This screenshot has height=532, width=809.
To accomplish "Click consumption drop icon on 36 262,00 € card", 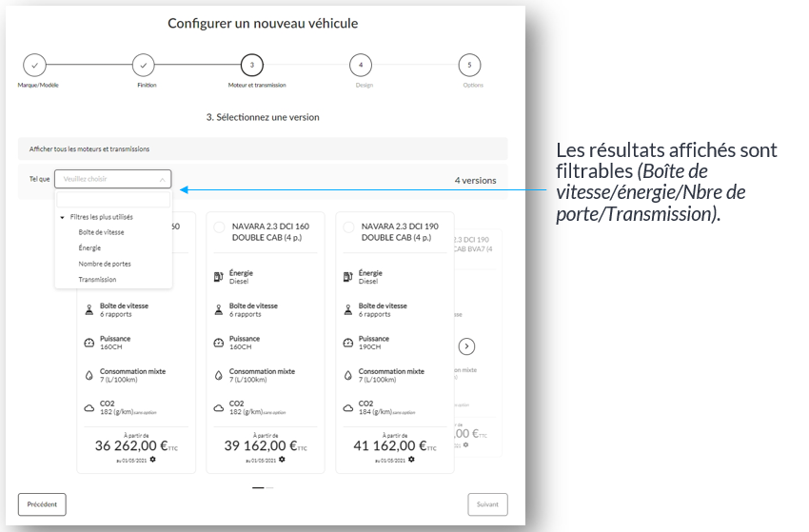I will tap(89, 376).
